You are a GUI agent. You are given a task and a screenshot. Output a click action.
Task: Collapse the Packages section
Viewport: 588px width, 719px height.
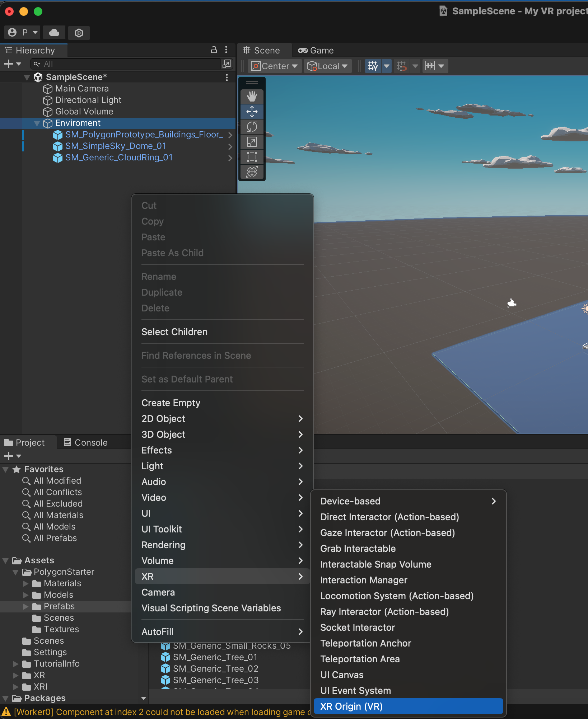coord(5,698)
